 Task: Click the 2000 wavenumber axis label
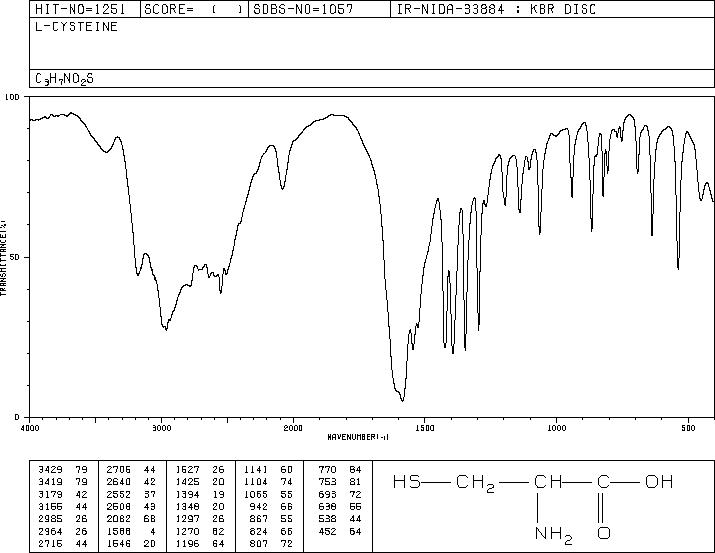click(293, 428)
